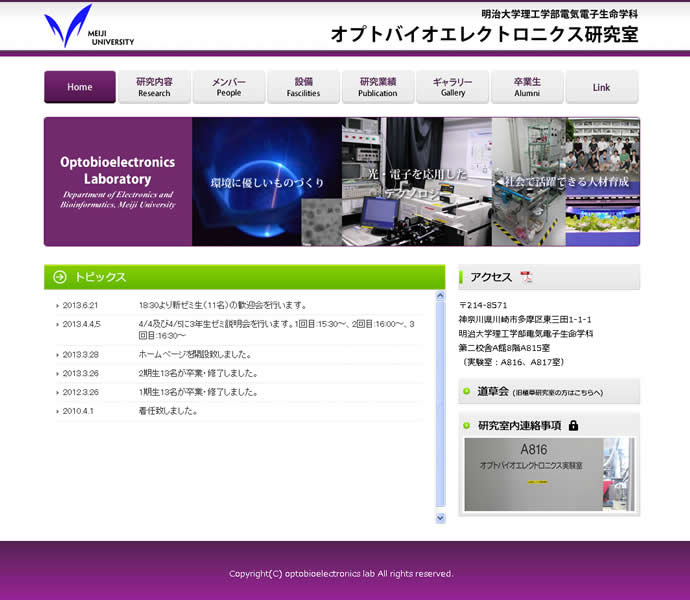Open the 研究室内連絡事項 link
690x600 pixels.
[519, 426]
